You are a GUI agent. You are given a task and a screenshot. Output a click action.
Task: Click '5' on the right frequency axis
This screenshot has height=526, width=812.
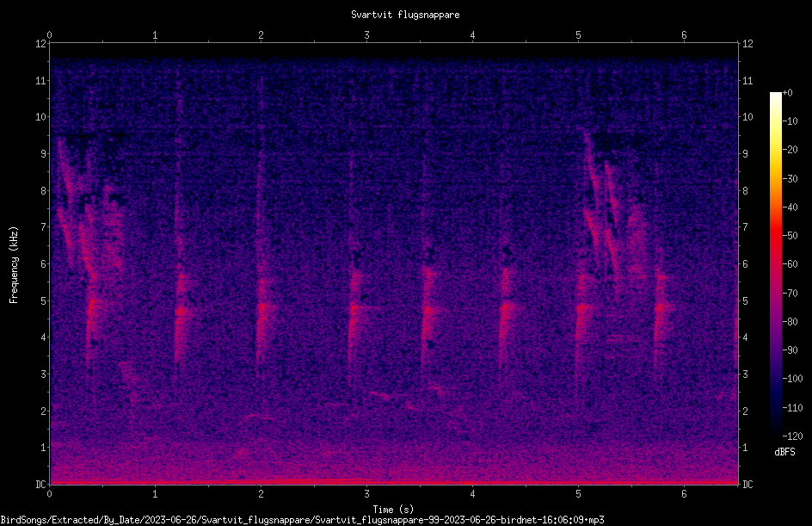(745, 300)
